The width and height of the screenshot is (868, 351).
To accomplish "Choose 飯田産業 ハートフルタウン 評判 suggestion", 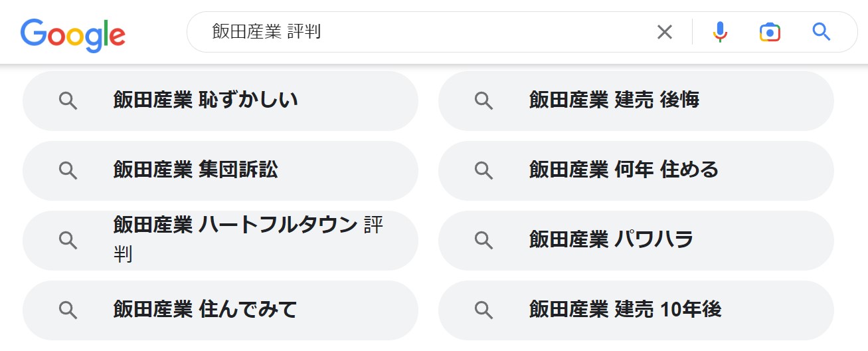I will click(x=220, y=241).
